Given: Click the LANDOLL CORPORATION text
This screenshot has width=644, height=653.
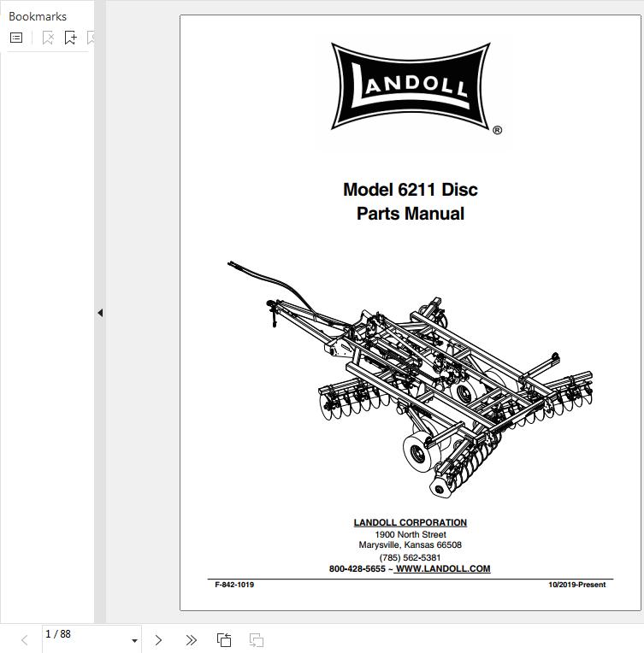Looking at the screenshot, I should (411, 522).
